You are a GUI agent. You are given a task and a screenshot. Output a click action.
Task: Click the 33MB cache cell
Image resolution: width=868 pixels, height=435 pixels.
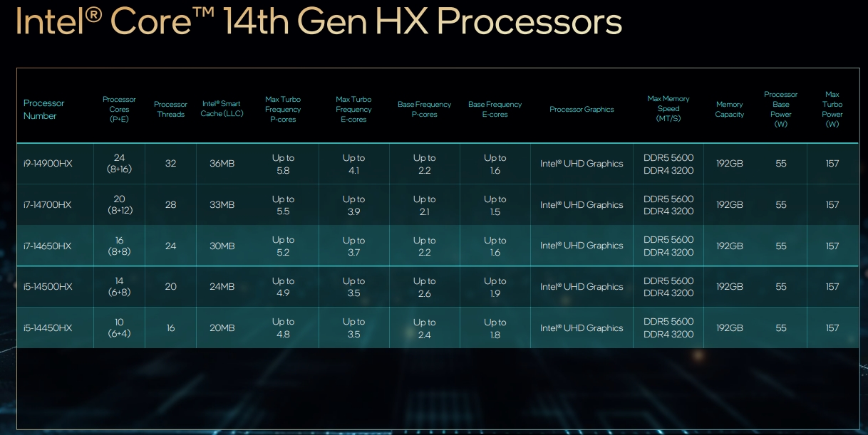pyautogui.click(x=222, y=205)
